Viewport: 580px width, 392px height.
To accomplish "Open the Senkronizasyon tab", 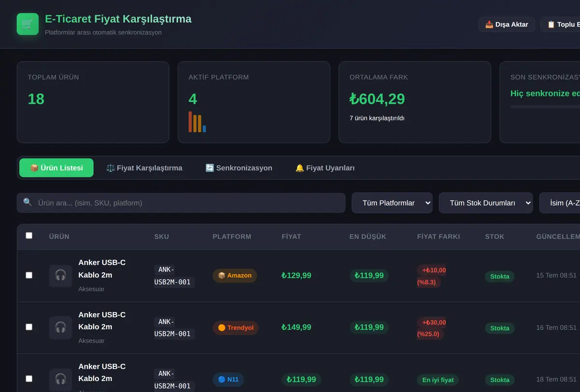I will click(x=239, y=168).
